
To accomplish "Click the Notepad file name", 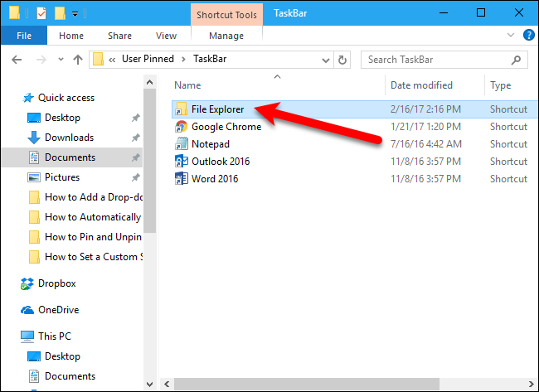I will [x=211, y=144].
